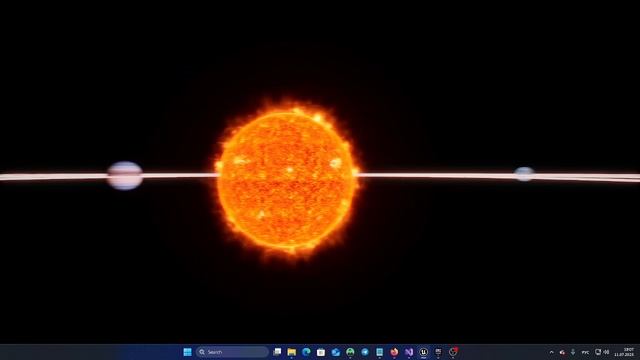Switch to Unreal Engine on the taskbar
Screen dimensions: 640x360
click(423, 352)
